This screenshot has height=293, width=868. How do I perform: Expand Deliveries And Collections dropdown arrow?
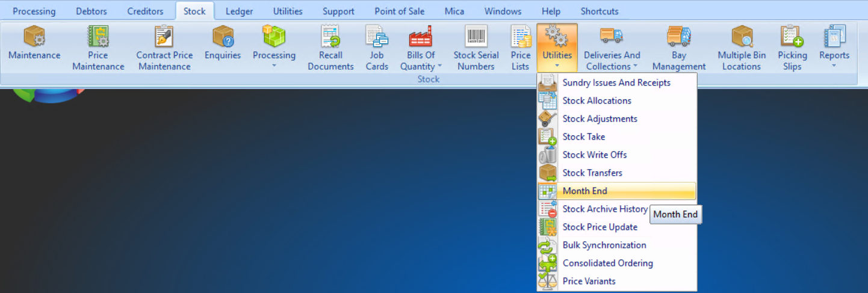point(635,66)
